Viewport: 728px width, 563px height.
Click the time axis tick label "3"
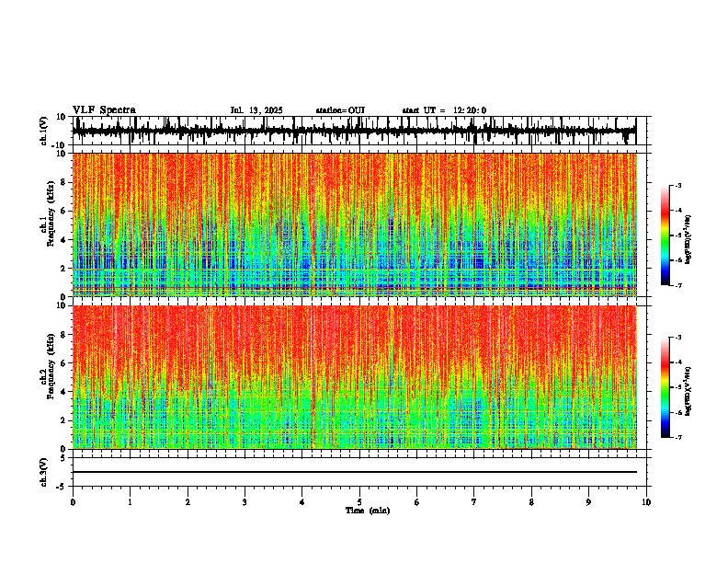[x=245, y=502]
